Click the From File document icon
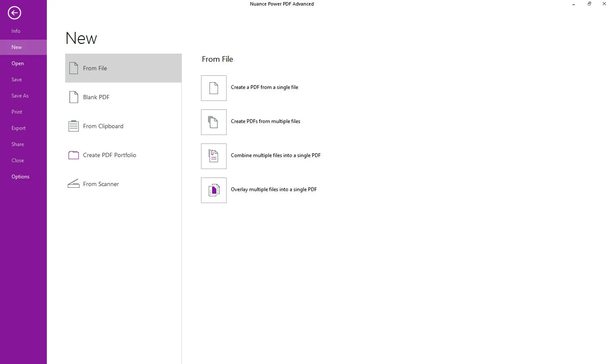This screenshot has height=364, width=612. (x=73, y=67)
